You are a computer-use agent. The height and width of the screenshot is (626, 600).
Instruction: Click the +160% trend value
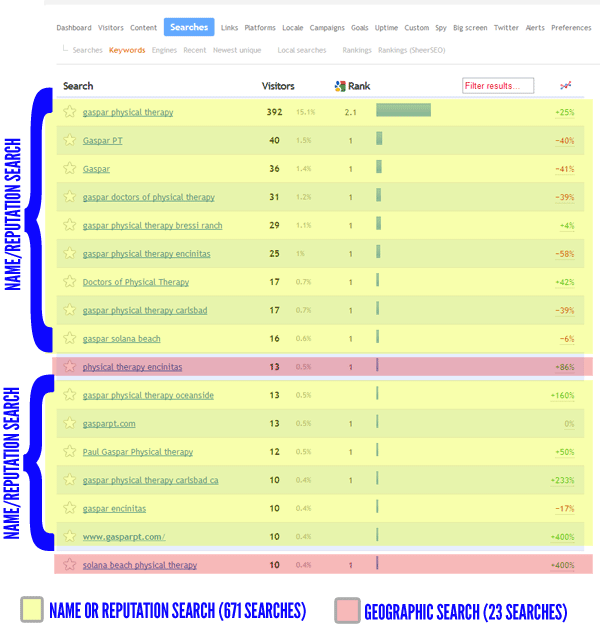click(562, 395)
